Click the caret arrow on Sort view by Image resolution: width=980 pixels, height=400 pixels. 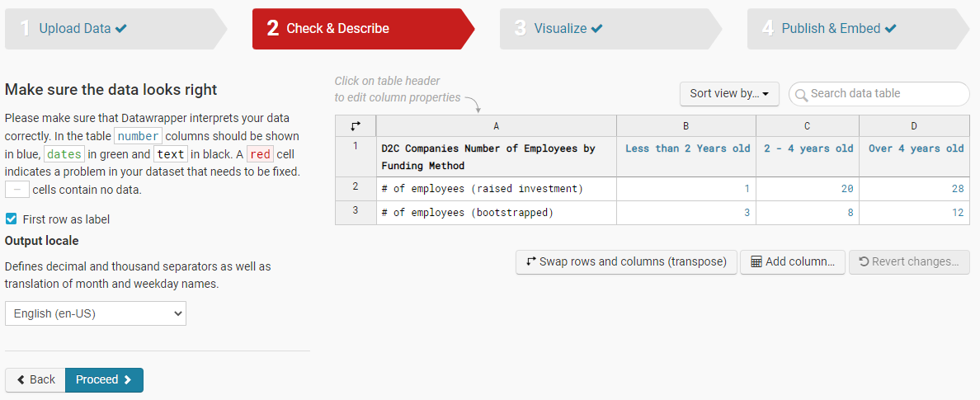tap(766, 94)
